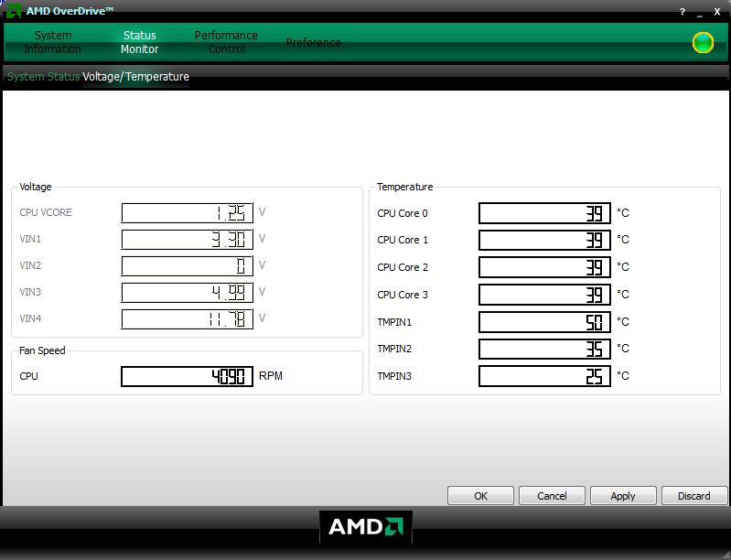The image size is (731, 560).
Task: Click the OK button
Action: (x=480, y=496)
